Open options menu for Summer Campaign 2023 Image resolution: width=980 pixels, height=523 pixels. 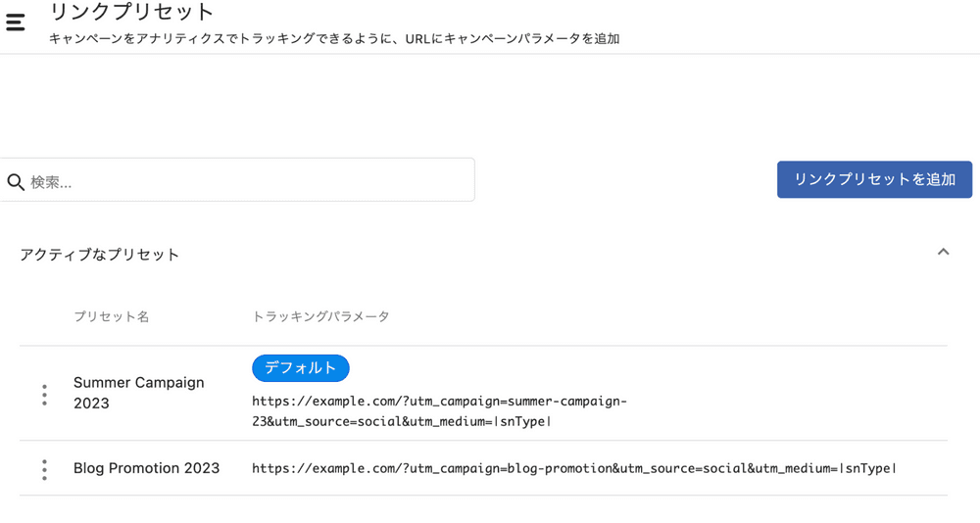[44, 395]
